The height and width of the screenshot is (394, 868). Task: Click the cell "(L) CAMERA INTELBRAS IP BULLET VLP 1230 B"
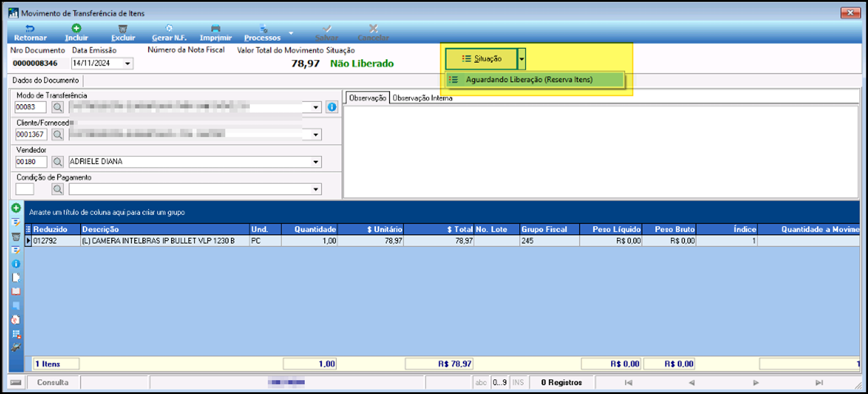tap(165, 241)
